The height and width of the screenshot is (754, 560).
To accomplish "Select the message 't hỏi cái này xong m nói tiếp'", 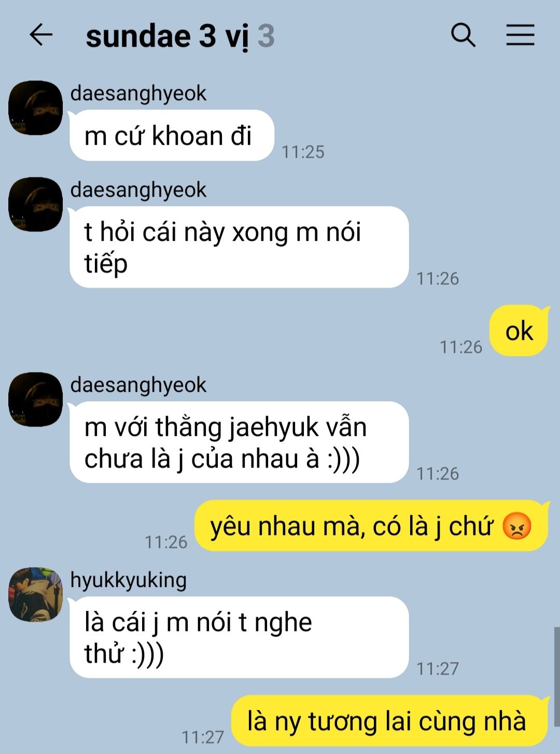I will 239,247.
